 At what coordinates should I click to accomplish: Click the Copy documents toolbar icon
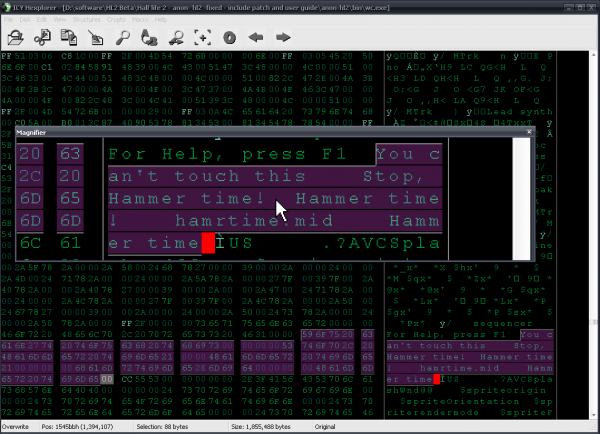[x=69, y=38]
